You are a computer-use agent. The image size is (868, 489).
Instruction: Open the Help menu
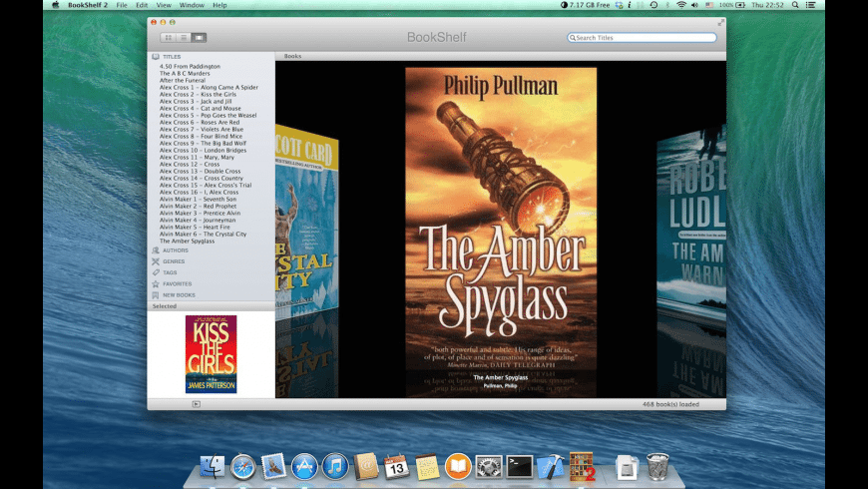tap(219, 5)
